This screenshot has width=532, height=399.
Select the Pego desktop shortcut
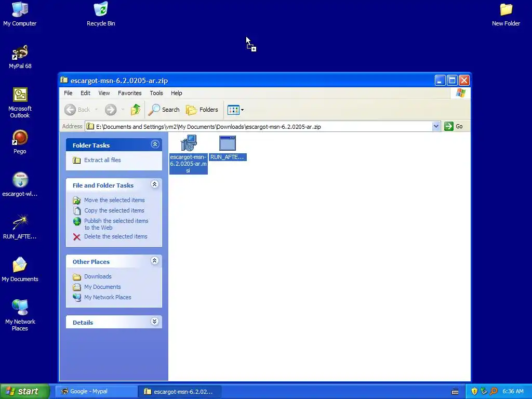(20, 142)
